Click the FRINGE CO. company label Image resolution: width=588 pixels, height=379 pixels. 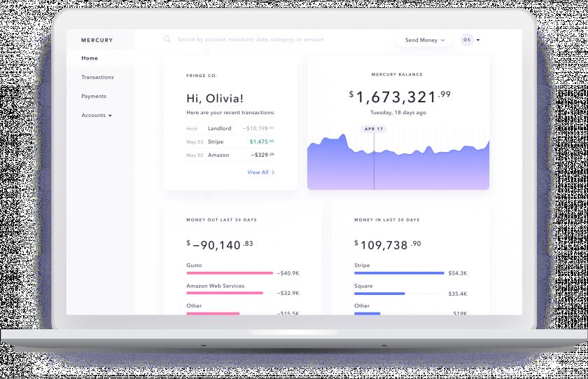coord(202,76)
